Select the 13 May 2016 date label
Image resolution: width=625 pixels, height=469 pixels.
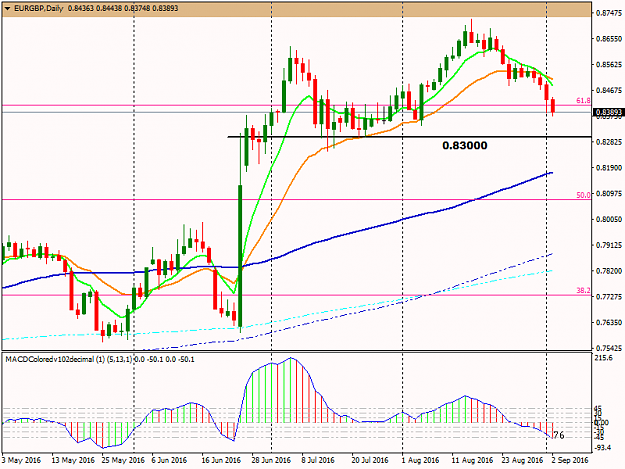pos(73,460)
